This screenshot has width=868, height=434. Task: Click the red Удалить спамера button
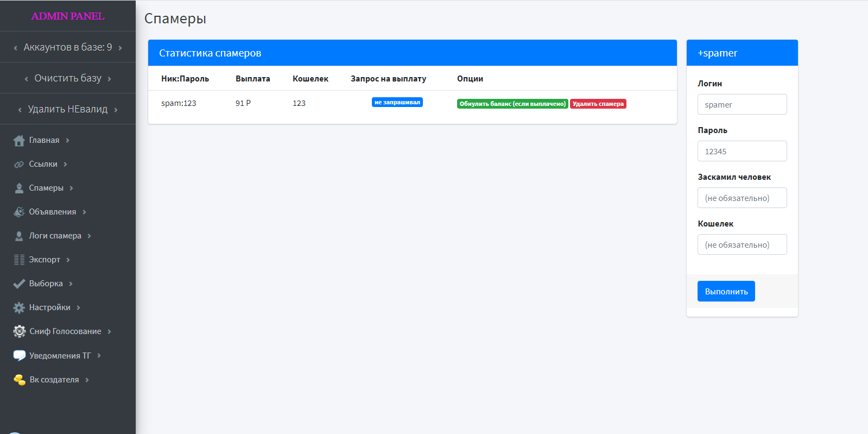click(x=598, y=104)
